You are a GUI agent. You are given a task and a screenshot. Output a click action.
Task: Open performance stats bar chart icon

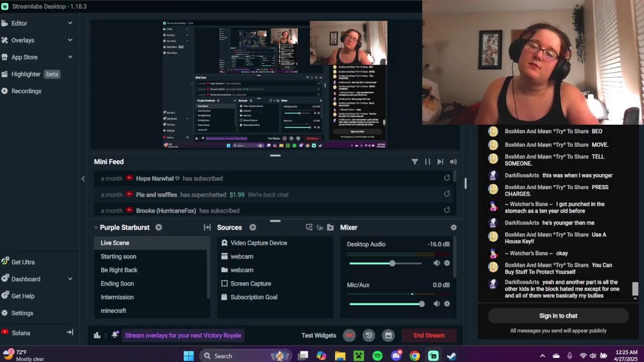pyautogui.click(x=97, y=335)
